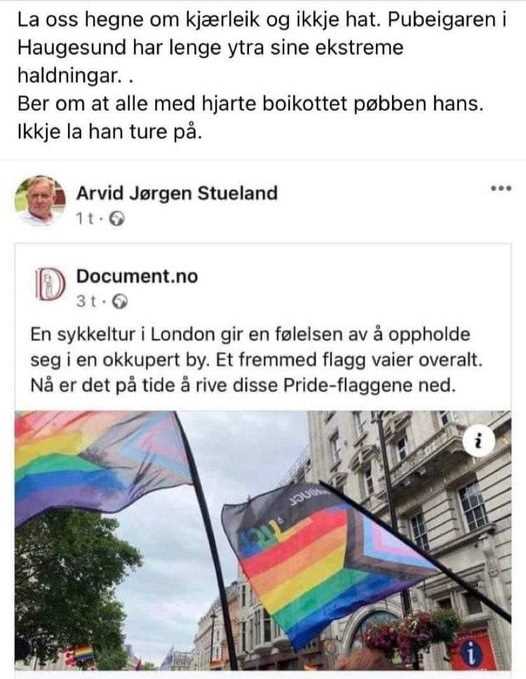Image resolution: width=526 pixels, height=679 pixels.
Task: Click the Document.no logo avatar
Action: [50, 284]
